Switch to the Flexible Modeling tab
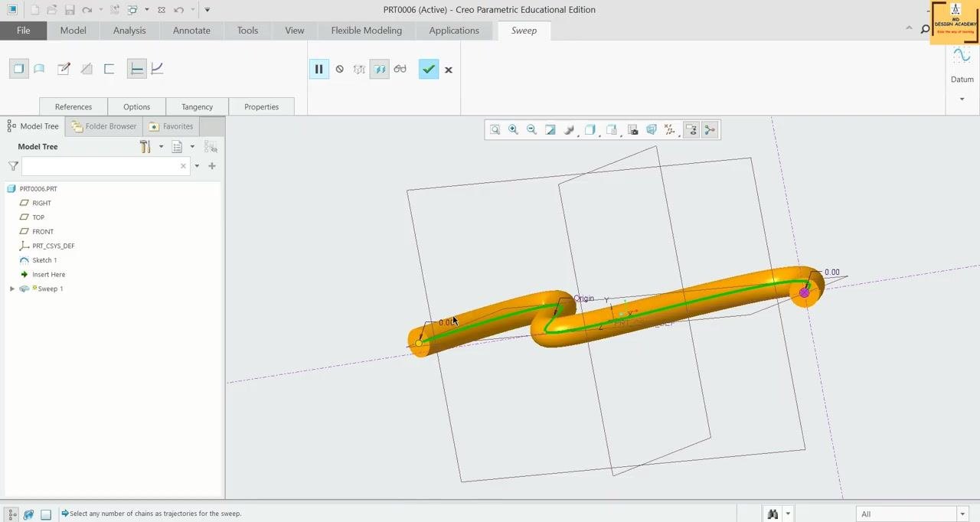Viewport: 980px width, 522px height. click(x=367, y=31)
